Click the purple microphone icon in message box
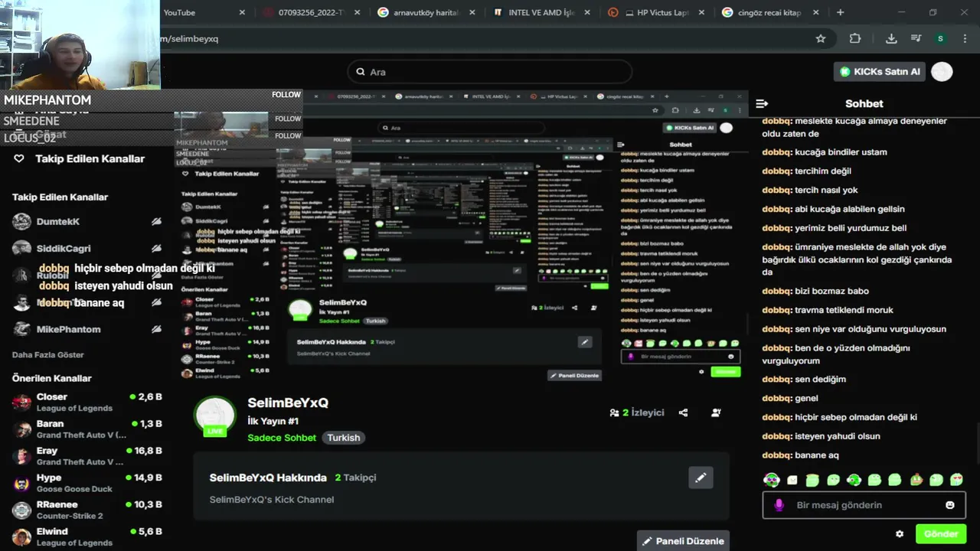The width and height of the screenshot is (980, 551). (x=779, y=505)
